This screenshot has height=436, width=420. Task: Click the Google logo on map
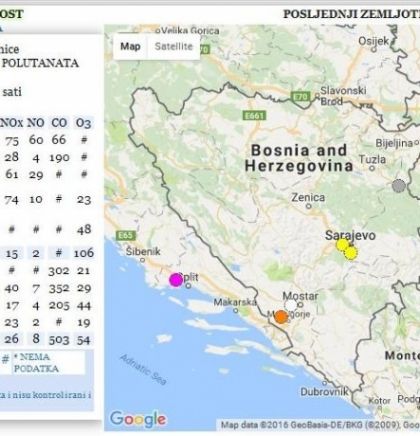(138, 419)
